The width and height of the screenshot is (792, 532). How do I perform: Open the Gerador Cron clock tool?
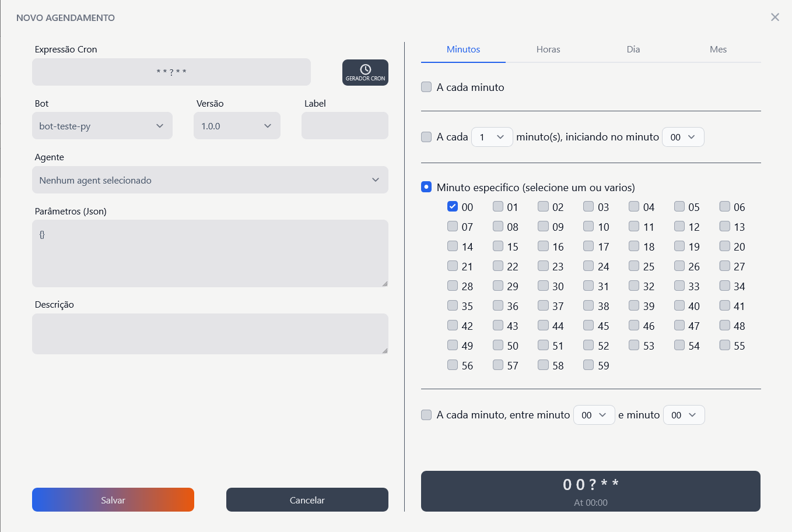[365, 72]
